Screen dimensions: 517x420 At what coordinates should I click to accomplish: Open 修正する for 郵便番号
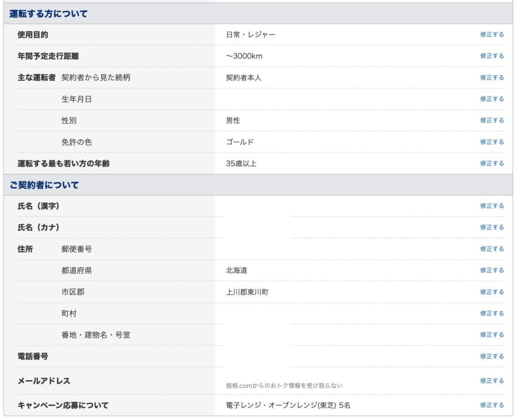coord(492,249)
